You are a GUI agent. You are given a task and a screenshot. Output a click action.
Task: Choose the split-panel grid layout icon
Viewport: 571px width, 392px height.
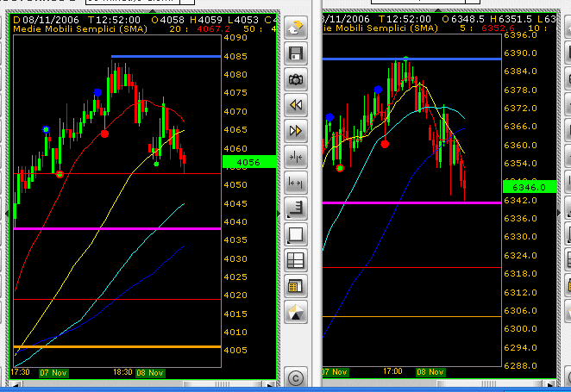click(x=295, y=260)
